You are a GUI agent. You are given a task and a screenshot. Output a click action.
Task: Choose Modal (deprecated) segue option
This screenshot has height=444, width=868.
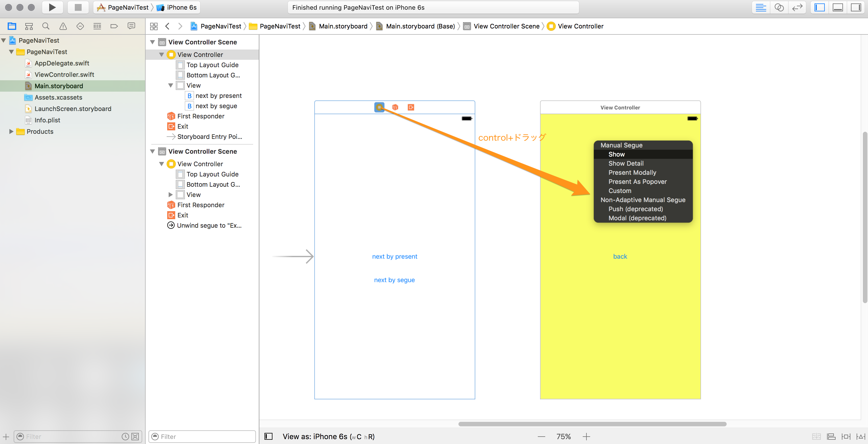643,218
